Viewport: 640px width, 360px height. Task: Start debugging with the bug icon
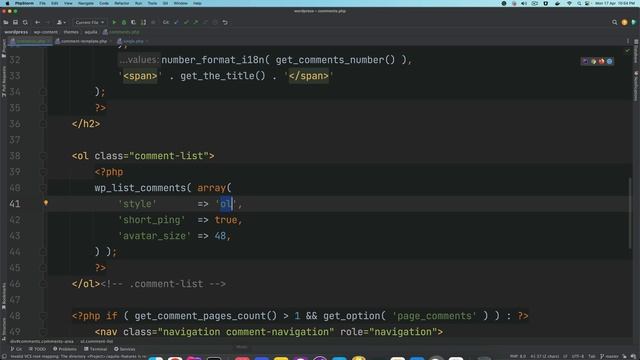pos(124,22)
